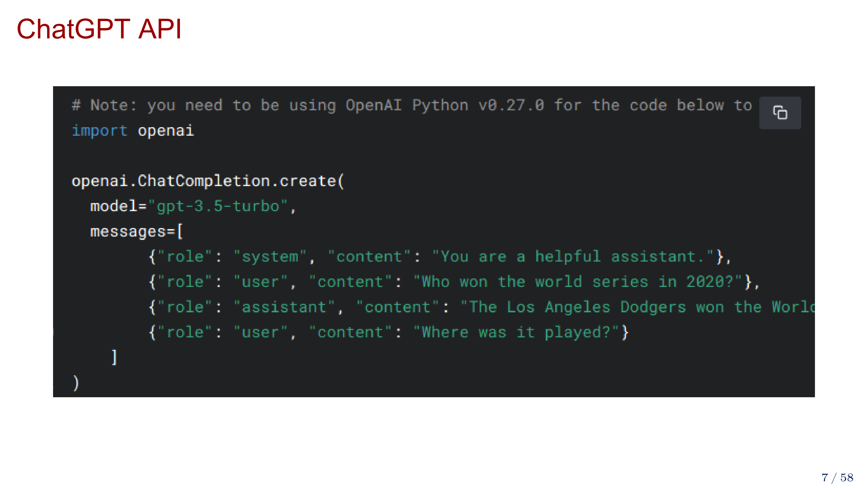
Task: Click the 'Who won the world series' line
Action: click(x=454, y=282)
